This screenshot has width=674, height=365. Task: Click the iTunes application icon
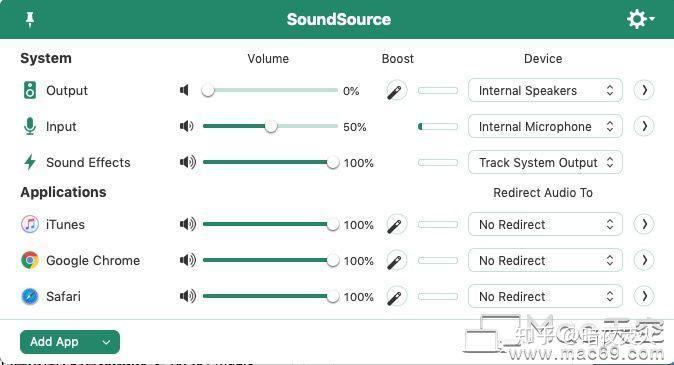pos(30,224)
